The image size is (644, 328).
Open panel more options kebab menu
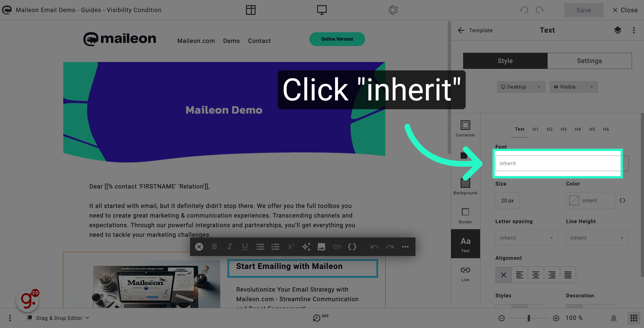633,30
